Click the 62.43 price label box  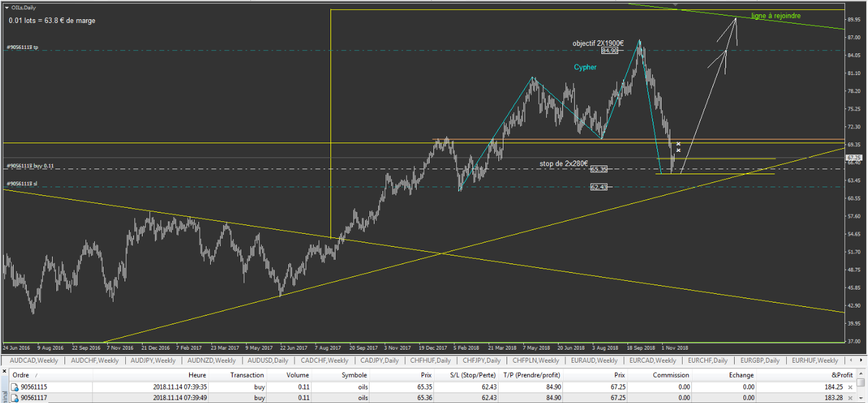coord(599,187)
